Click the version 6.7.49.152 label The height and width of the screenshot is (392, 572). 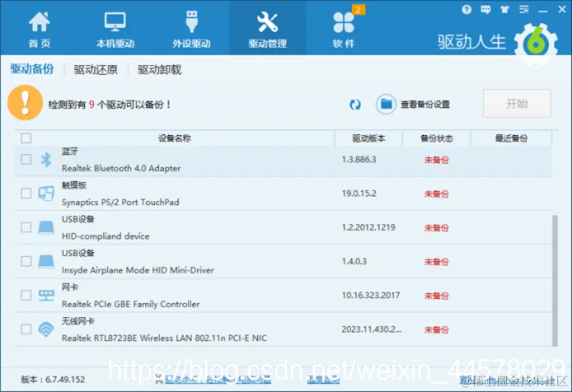[53, 379]
